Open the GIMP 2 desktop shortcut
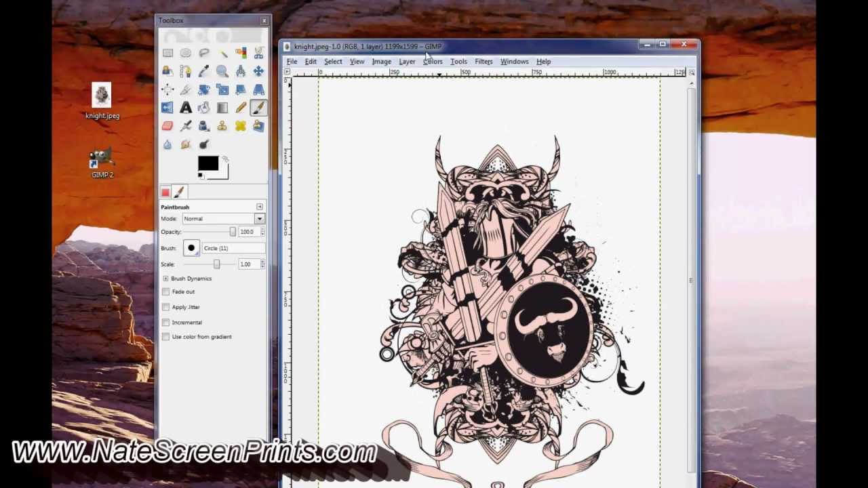 (x=102, y=163)
